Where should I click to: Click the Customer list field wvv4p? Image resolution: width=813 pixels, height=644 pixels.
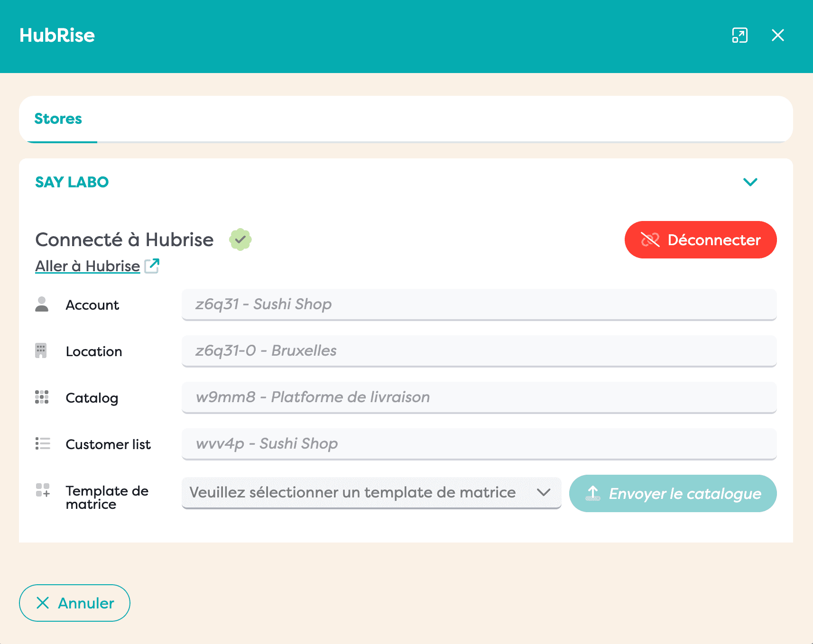tap(479, 444)
